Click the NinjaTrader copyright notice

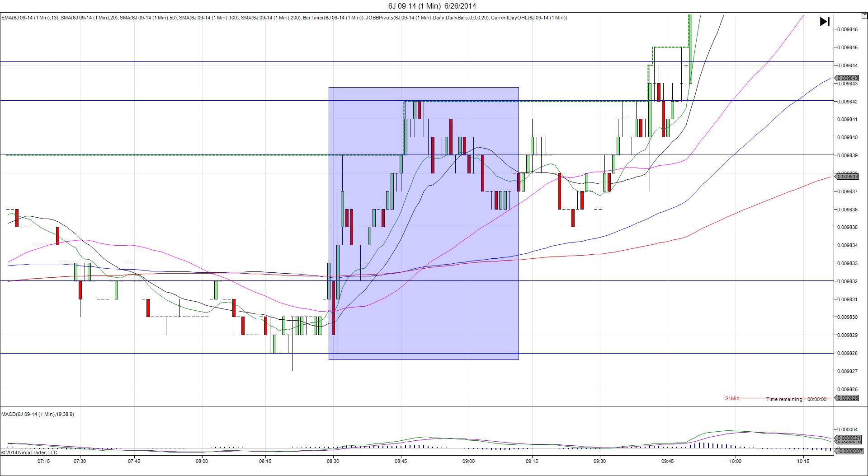29,452
